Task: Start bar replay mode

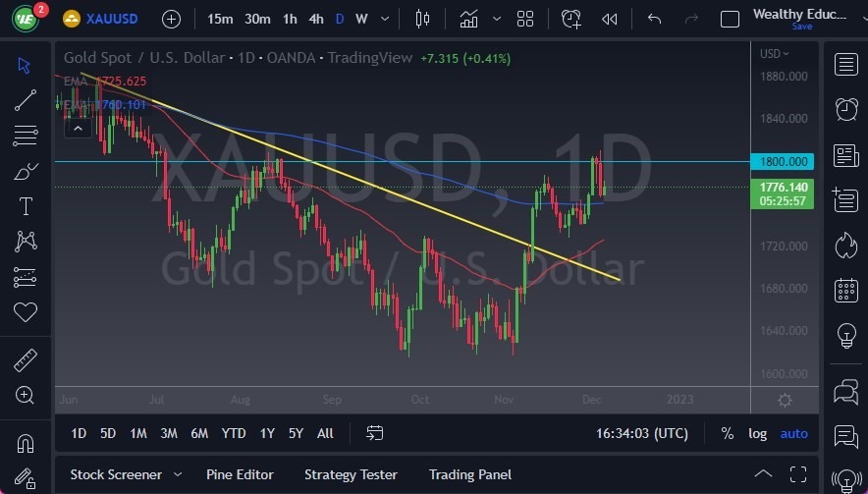Action: (x=610, y=20)
